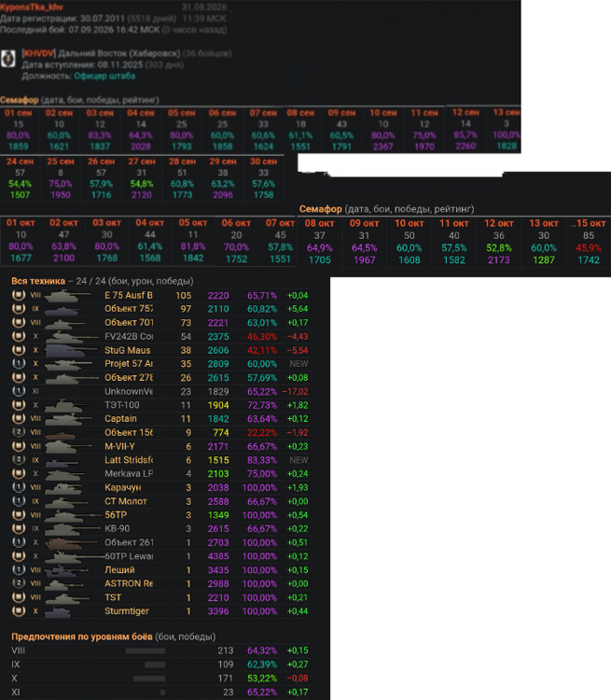
Task: Click the 53,22% win rate for tier X
Action: point(262,679)
